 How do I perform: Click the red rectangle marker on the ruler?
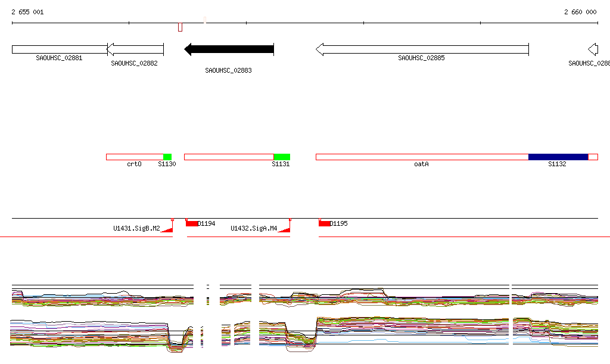pos(180,27)
